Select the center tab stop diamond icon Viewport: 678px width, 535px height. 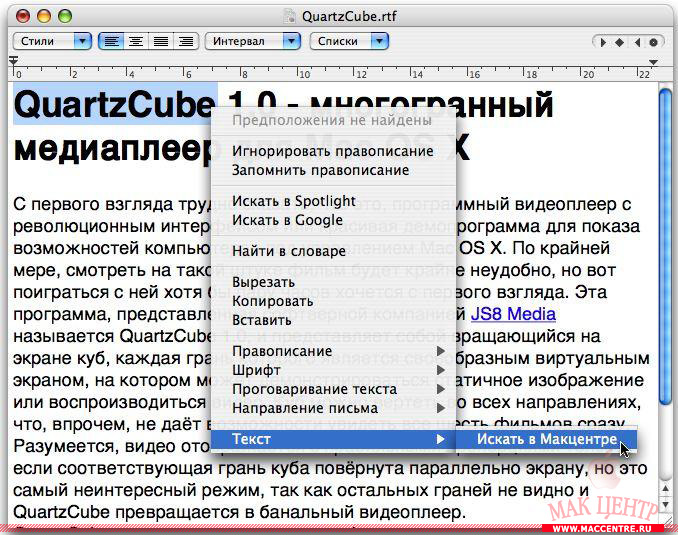[619, 42]
